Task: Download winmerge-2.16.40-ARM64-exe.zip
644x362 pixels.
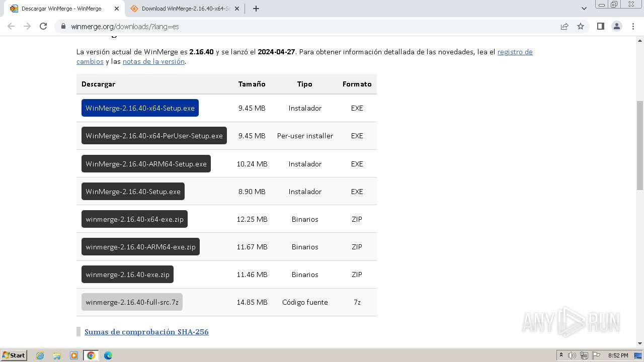Action: [x=140, y=247]
